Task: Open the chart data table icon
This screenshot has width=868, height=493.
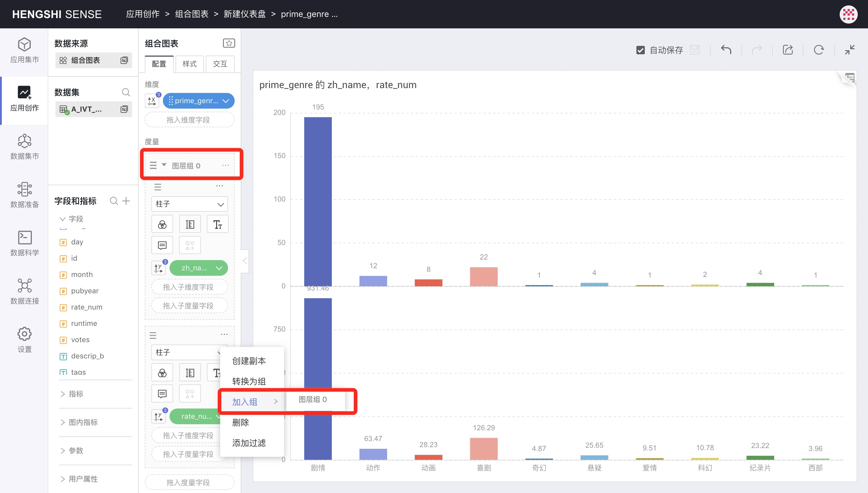Action: pos(849,78)
